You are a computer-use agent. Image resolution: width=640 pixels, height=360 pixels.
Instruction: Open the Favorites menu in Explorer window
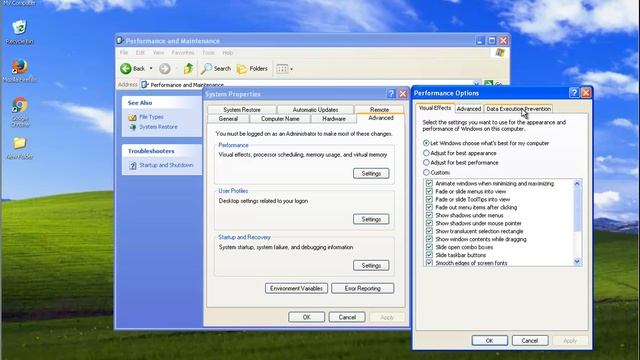(182, 53)
